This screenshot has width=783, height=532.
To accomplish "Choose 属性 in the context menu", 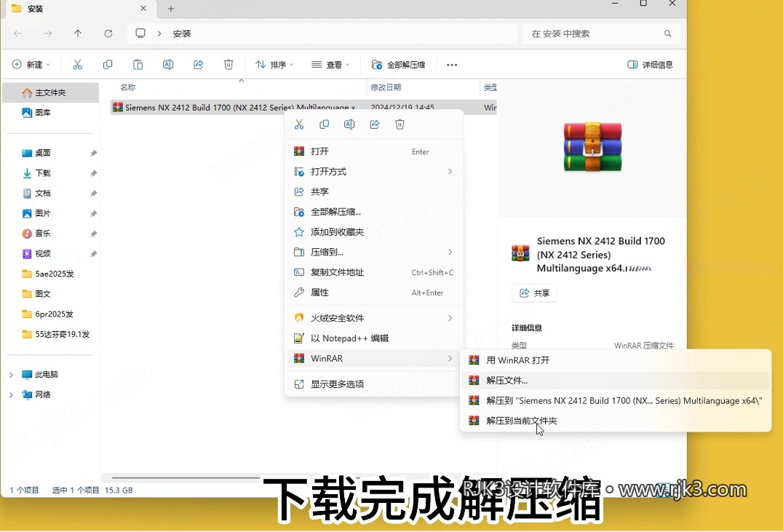I will click(373, 293).
